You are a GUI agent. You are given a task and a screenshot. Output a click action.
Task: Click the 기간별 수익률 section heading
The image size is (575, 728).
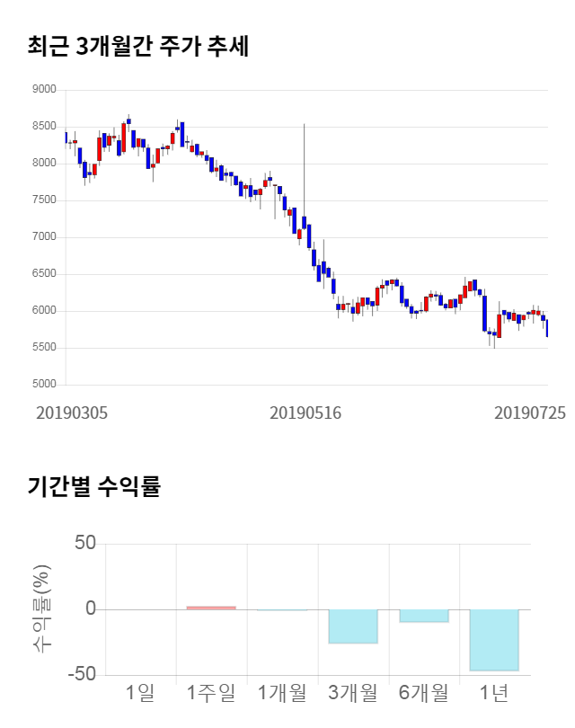(x=93, y=488)
